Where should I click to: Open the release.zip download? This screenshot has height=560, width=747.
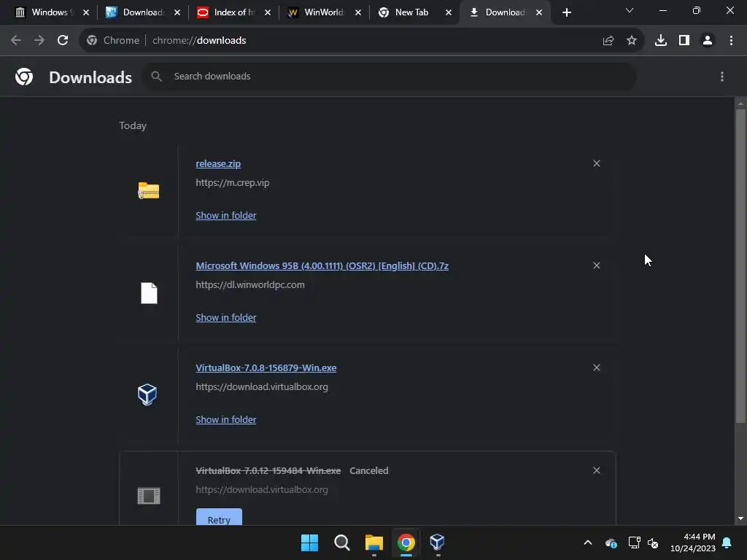(218, 163)
